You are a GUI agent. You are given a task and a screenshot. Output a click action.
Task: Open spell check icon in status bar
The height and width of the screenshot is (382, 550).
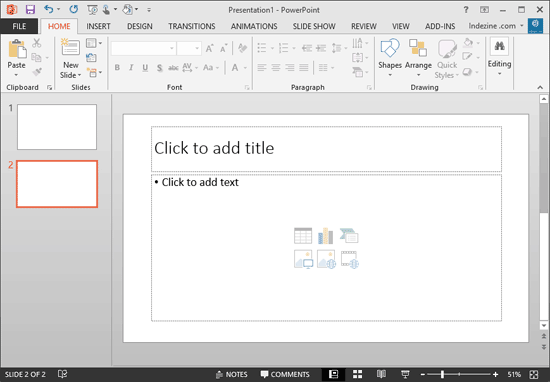click(x=62, y=374)
